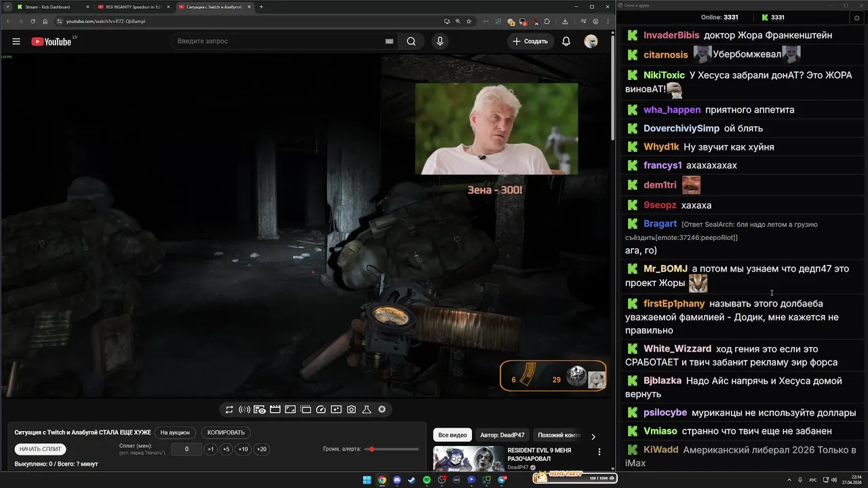Select the Автор: DeadP47 chip
This screenshot has width=868, height=488.
(502, 435)
